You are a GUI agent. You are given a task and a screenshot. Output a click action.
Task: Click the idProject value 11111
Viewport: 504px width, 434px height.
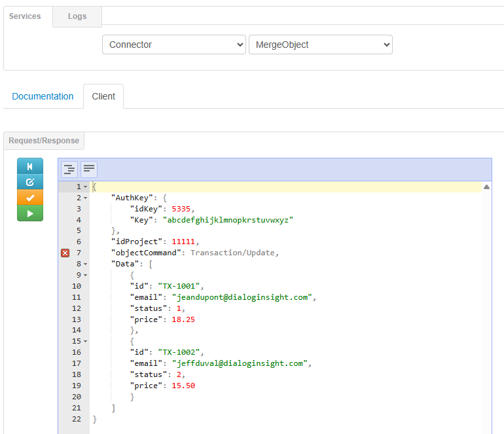click(183, 242)
